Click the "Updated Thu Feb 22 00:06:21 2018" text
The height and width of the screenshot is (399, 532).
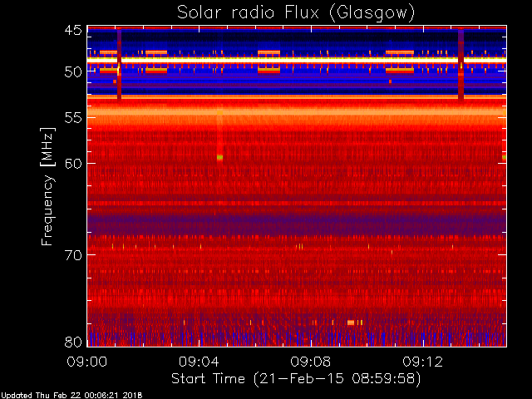point(71,396)
